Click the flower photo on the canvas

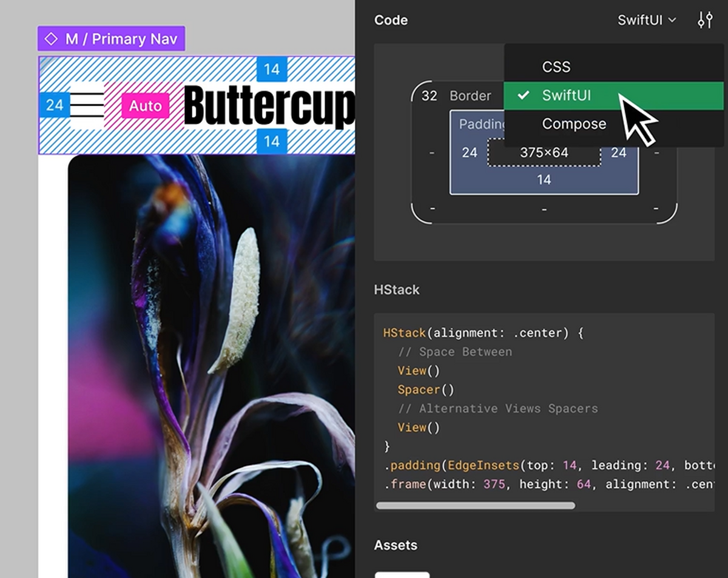tap(211, 364)
